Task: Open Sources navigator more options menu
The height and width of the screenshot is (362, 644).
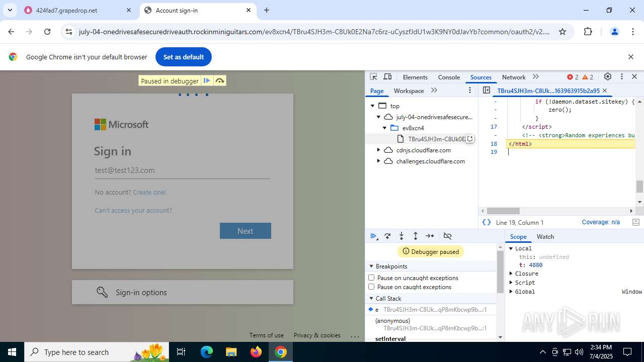Action: (x=470, y=90)
